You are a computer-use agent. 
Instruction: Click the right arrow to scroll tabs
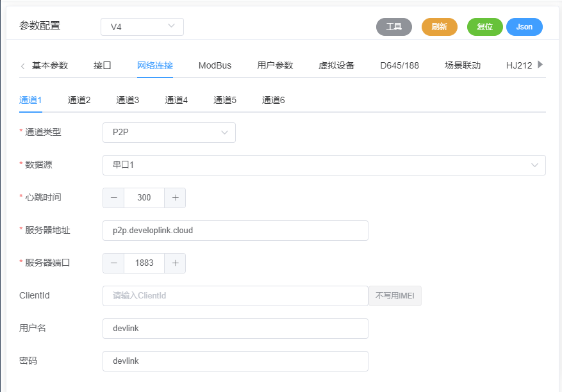coord(541,65)
